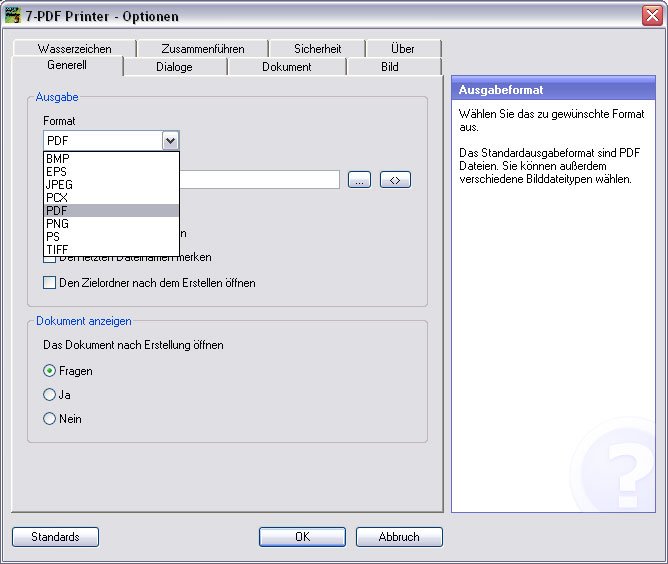Screen dimensions: 668x564
Task: Collapse the Format dropdown arrow
Action: 170,141
